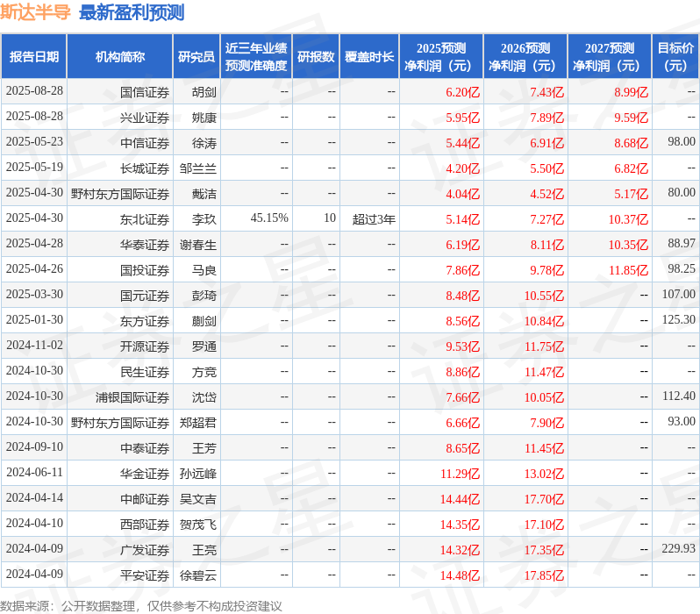Click the 2025-05-23 report date

[x=34, y=141]
